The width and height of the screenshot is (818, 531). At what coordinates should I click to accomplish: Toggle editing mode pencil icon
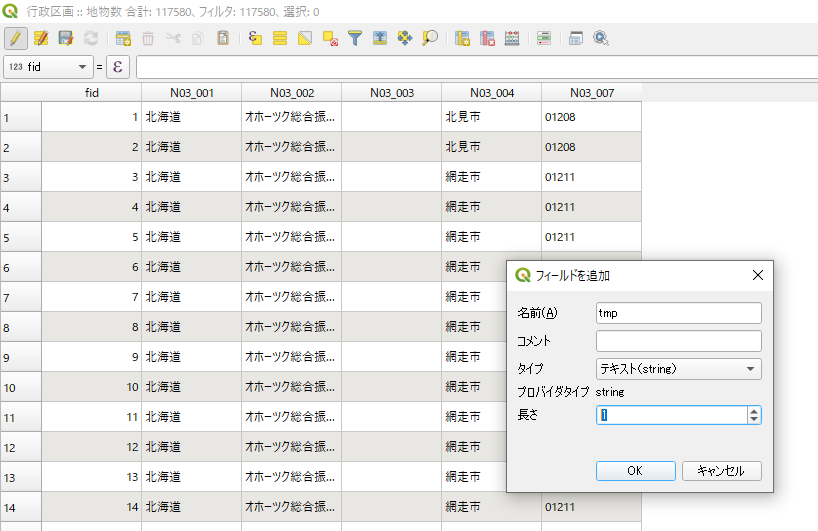coord(16,38)
